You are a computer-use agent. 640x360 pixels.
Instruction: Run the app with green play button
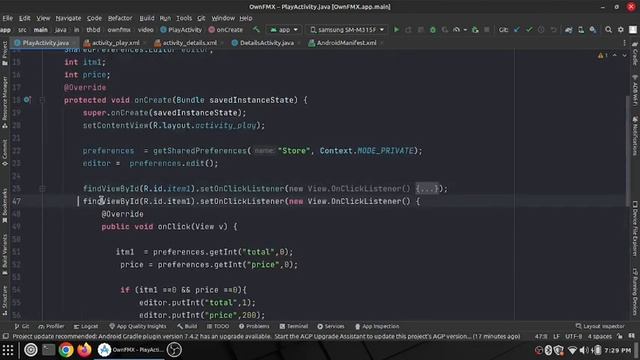click(396, 30)
